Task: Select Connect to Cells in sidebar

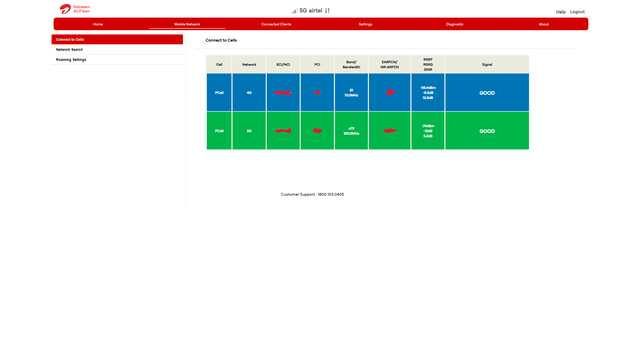Action: tap(117, 39)
